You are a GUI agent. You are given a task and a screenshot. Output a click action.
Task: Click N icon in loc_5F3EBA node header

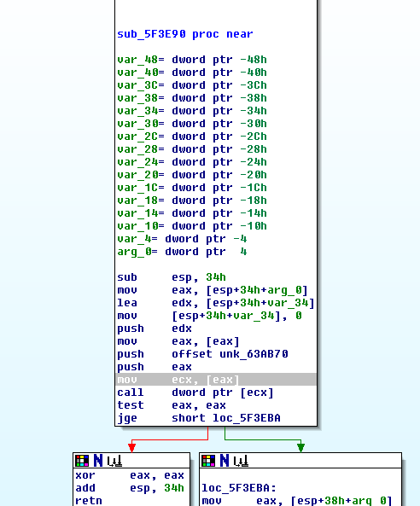(225, 461)
